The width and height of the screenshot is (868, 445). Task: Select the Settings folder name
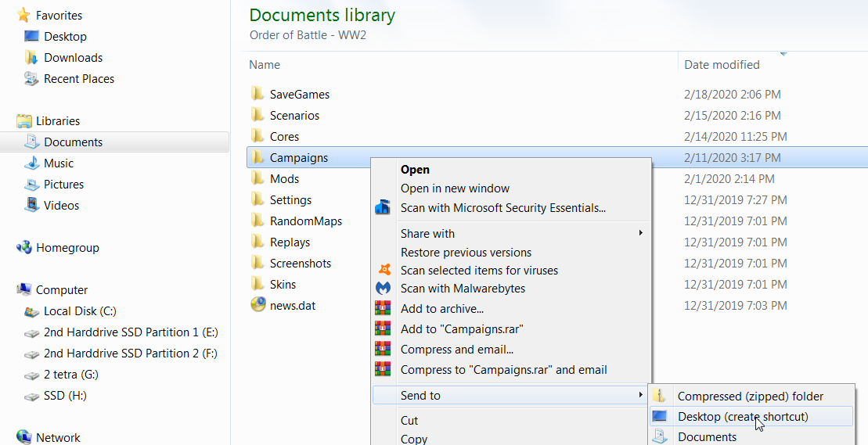tap(290, 200)
